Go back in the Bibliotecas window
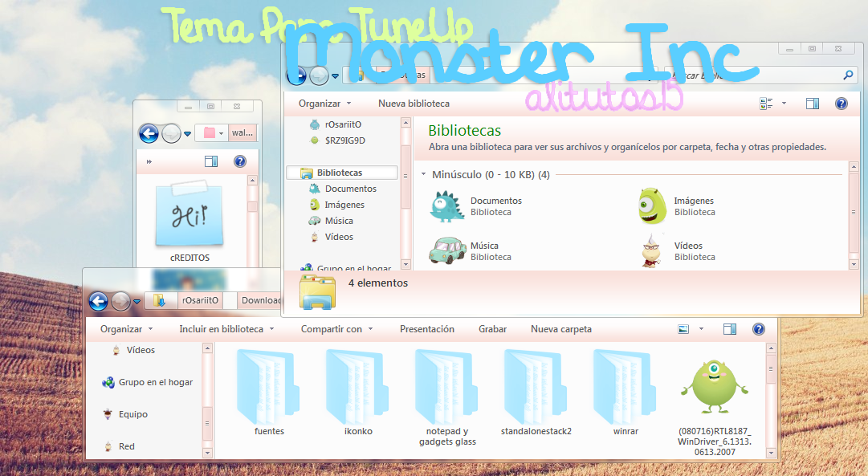The height and width of the screenshot is (476, 868). 296,75
